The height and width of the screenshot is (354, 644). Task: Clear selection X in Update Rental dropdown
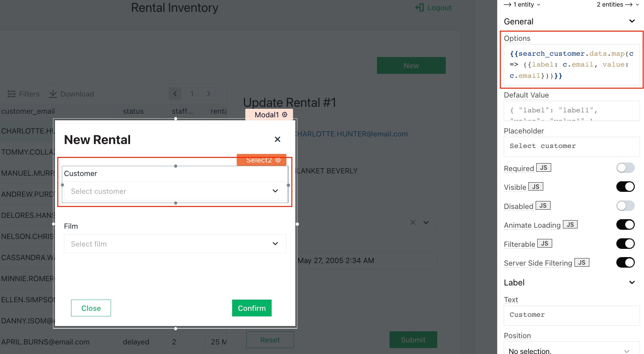coord(413,222)
